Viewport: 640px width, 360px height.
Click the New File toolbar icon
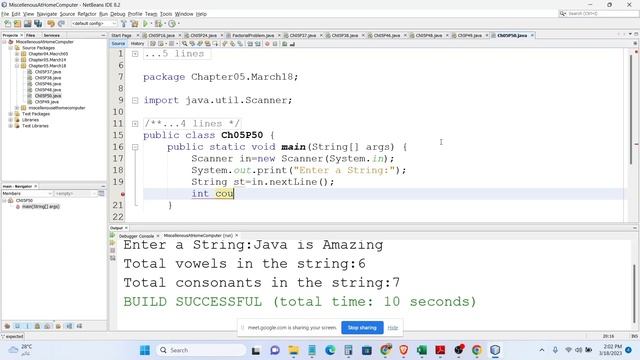coord(7,24)
